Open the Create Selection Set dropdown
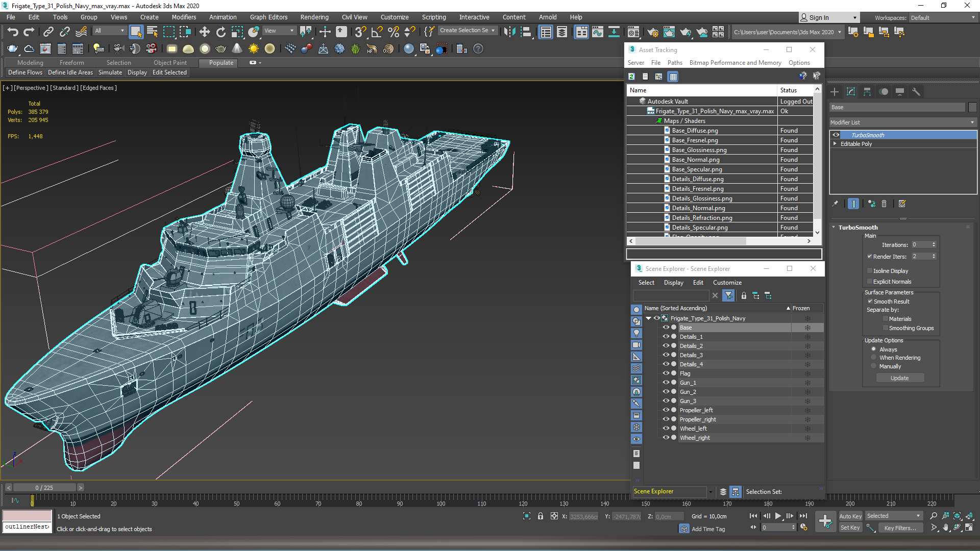Image resolution: width=980 pixels, height=551 pixels. coord(468,31)
